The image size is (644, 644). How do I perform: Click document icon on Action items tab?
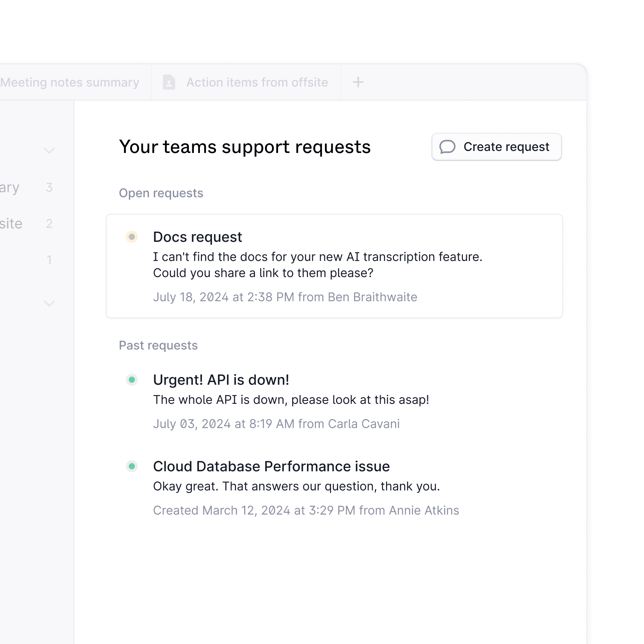click(x=169, y=82)
